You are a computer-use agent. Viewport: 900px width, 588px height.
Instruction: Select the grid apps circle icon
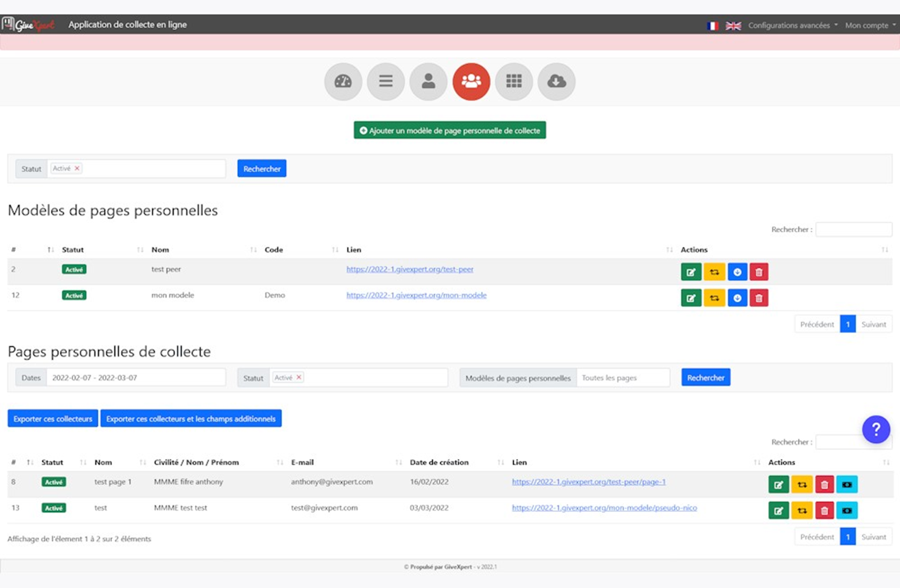[x=514, y=81]
